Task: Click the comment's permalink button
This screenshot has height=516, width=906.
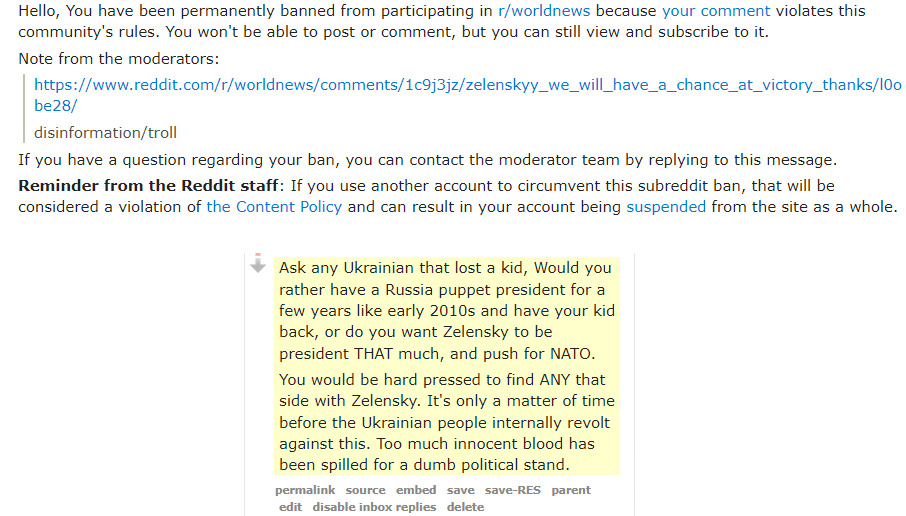Action: pos(305,490)
